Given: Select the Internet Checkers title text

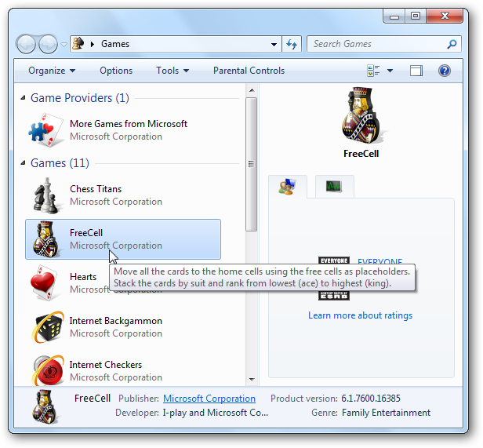Looking at the screenshot, I should pos(106,365).
